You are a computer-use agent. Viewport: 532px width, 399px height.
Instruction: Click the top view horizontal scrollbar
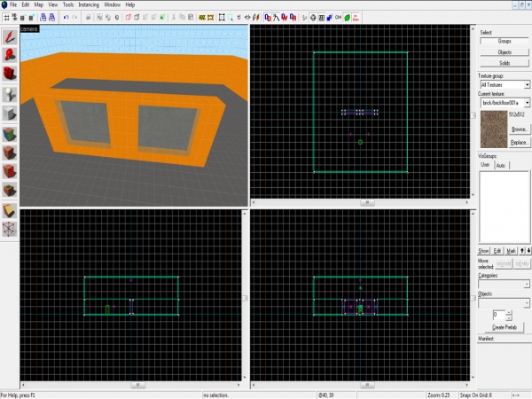click(x=362, y=203)
